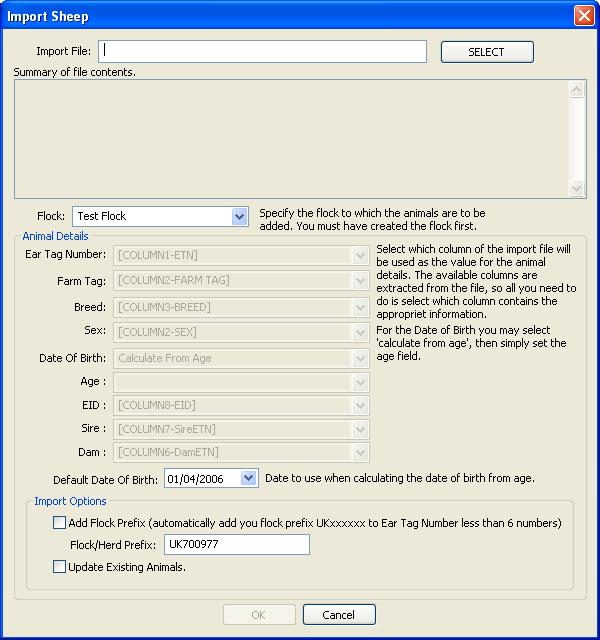Click the Flock/Herd Prefix field containing UK700977
Viewport: 600px width, 640px height.
[x=237, y=544]
